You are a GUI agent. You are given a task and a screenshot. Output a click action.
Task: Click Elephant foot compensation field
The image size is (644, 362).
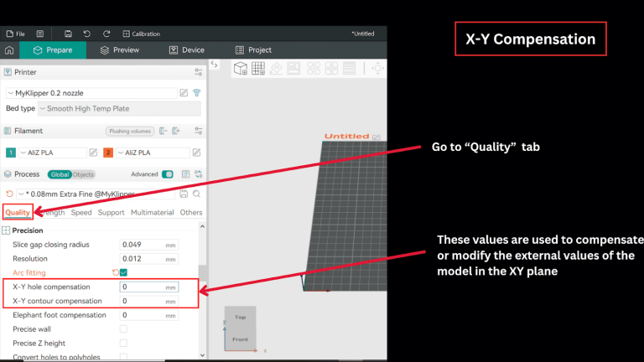click(x=149, y=315)
